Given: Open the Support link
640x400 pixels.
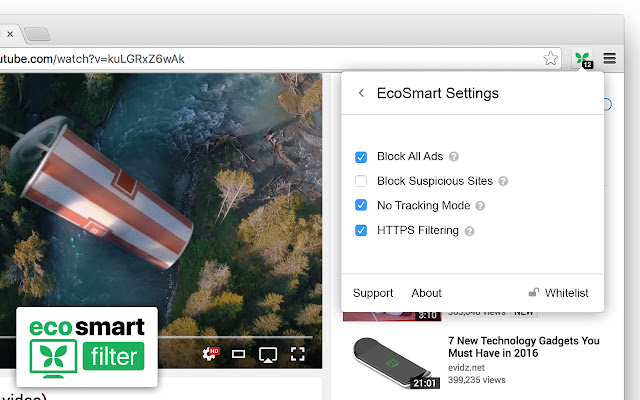Looking at the screenshot, I should [x=373, y=293].
